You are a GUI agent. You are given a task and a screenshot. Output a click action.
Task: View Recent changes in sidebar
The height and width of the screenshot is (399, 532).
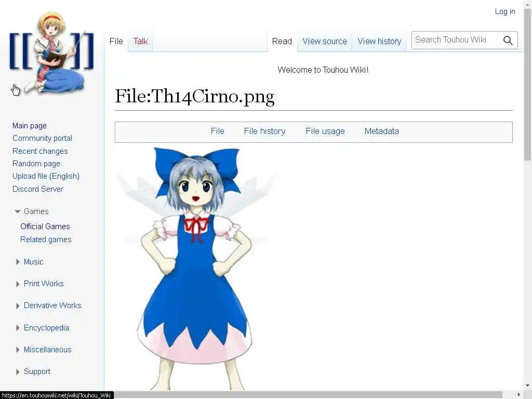click(x=40, y=151)
